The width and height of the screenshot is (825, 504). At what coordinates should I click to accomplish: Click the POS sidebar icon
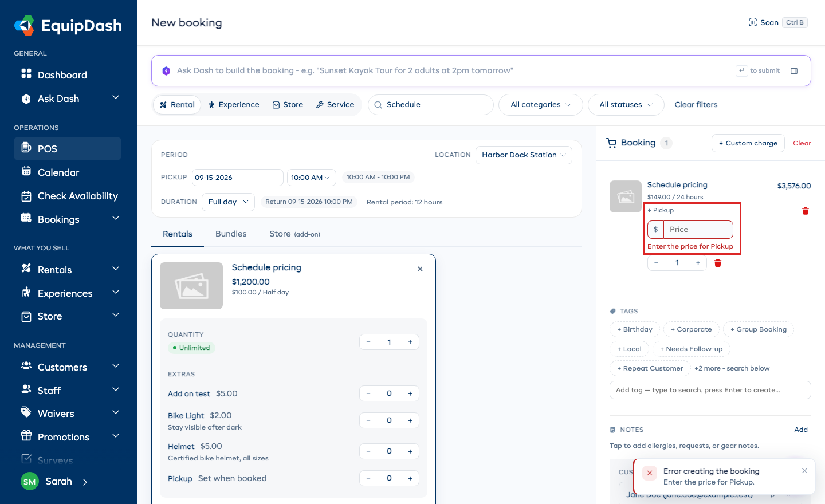26,148
